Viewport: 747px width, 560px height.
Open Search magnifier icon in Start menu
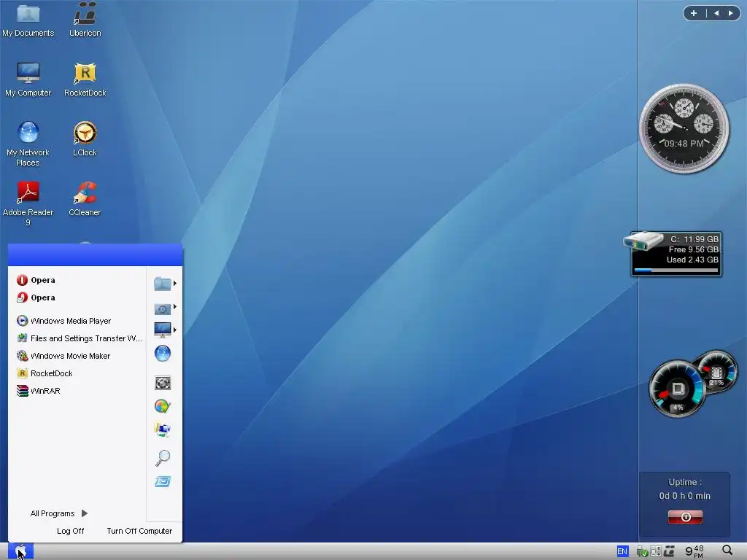click(x=163, y=458)
